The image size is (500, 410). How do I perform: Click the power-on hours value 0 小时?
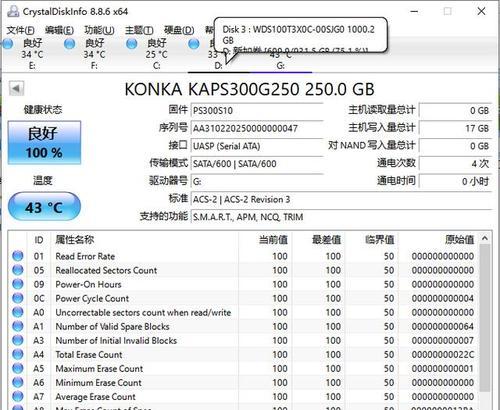pyautogui.click(x=456, y=182)
